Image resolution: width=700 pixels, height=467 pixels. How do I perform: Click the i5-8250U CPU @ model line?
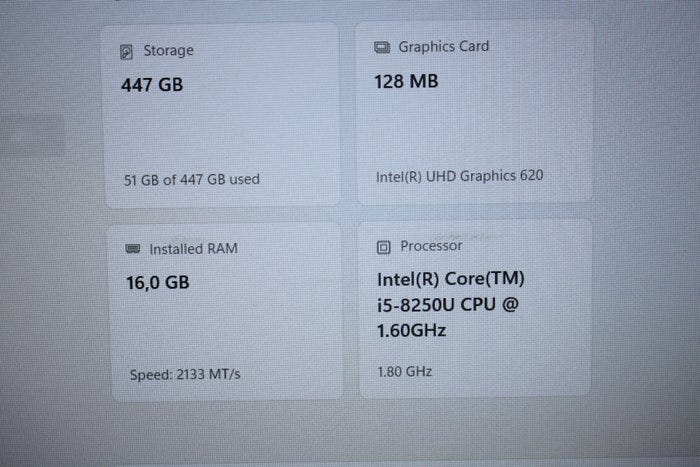(x=448, y=305)
